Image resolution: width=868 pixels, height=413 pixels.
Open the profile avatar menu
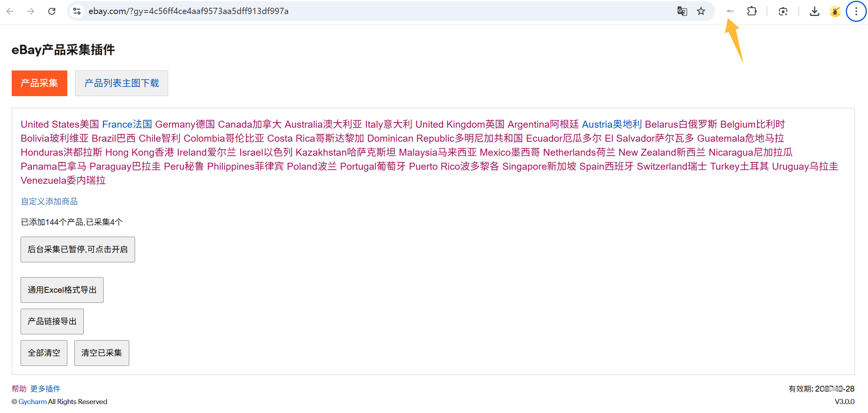click(835, 11)
